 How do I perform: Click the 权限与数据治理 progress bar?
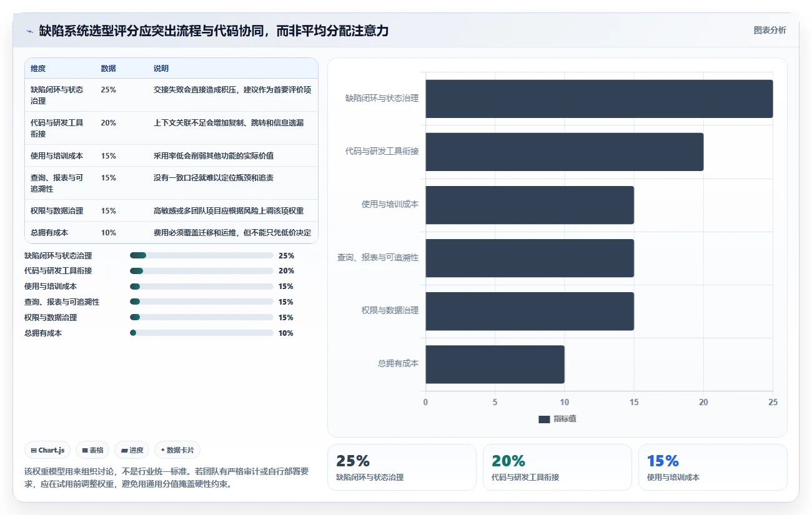202,317
